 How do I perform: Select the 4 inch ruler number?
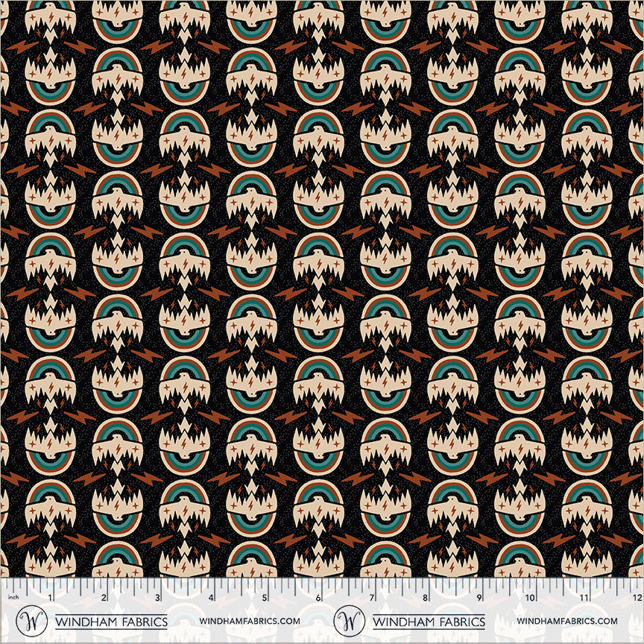coord(212,598)
